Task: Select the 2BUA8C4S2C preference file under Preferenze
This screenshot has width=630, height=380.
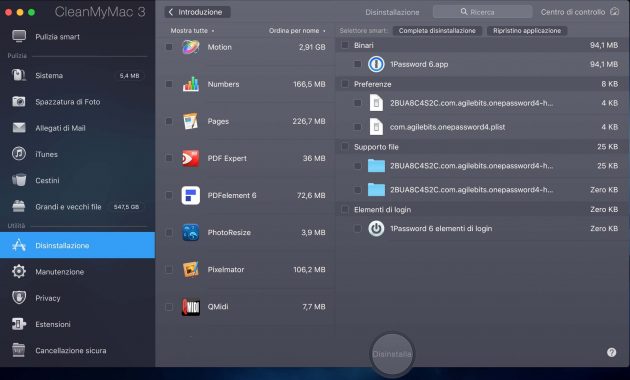Action: coord(483,103)
